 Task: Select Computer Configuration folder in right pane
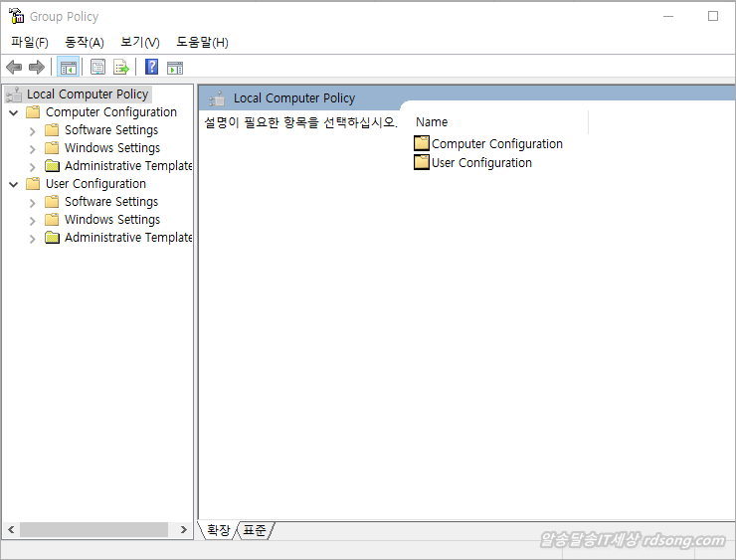(x=496, y=144)
